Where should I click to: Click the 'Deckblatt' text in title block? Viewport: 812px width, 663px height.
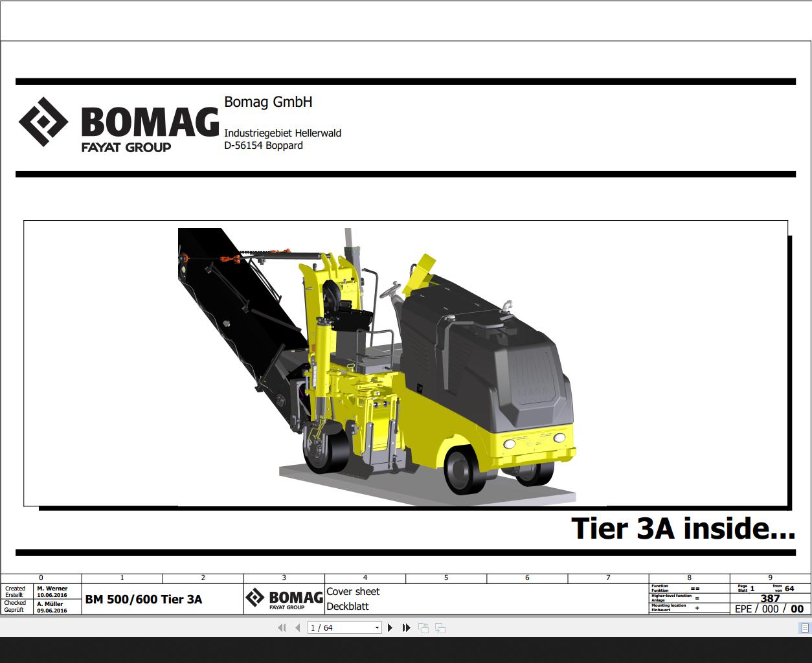pos(348,607)
